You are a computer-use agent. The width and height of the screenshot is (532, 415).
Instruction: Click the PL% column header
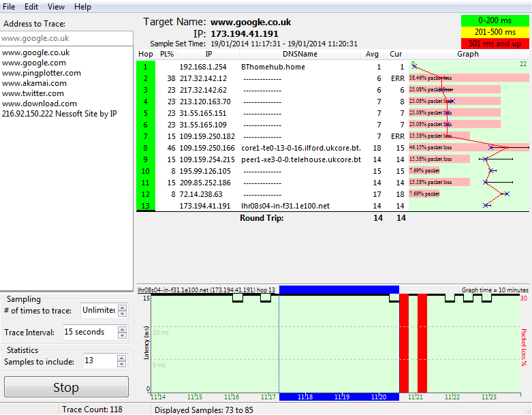(167, 54)
